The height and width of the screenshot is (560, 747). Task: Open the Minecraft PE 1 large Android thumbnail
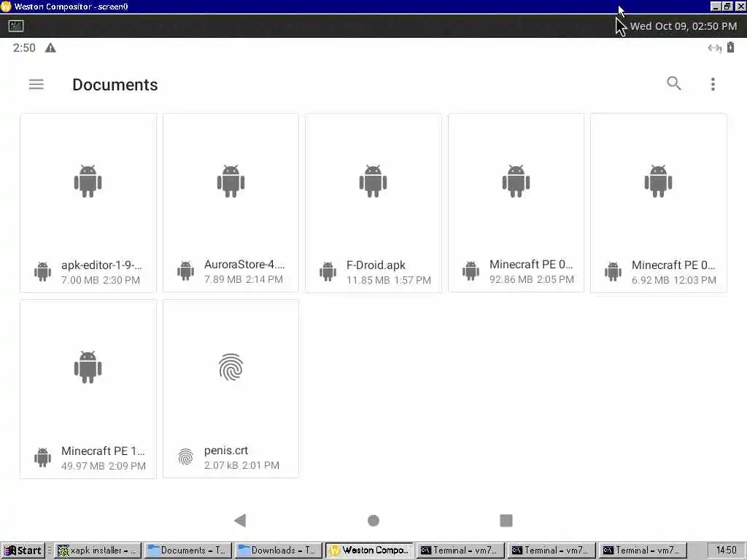click(88, 367)
